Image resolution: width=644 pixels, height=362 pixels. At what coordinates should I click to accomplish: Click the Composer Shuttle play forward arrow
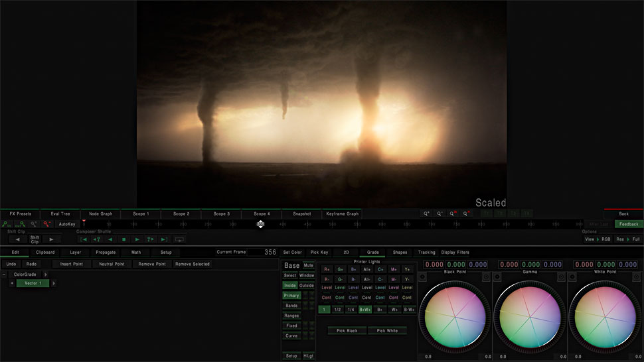click(x=137, y=239)
